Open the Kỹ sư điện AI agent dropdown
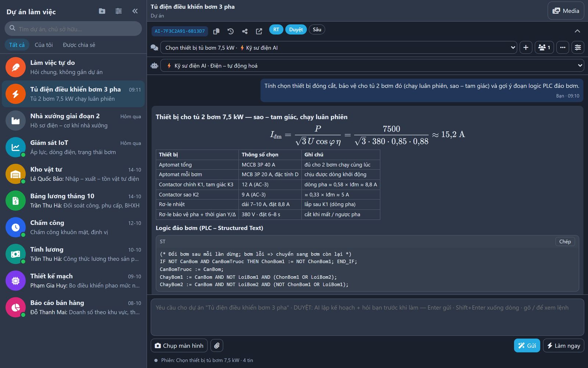The height and width of the screenshot is (368, 588). pos(372,66)
